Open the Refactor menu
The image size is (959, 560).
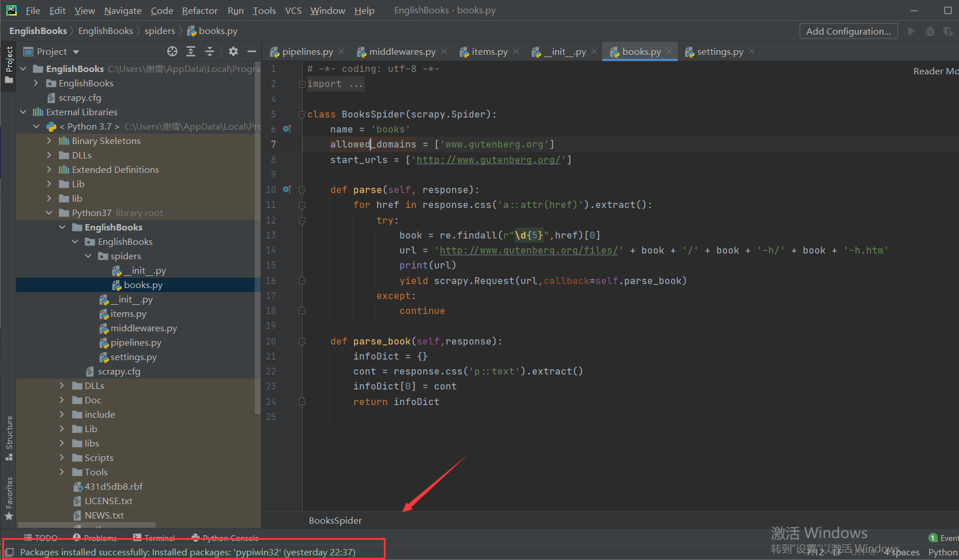point(200,10)
